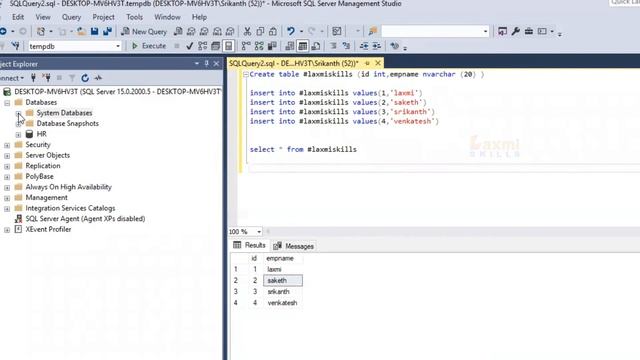The image size is (640, 360).
Task: Run the query with Execute
Action: click(149, 46)
